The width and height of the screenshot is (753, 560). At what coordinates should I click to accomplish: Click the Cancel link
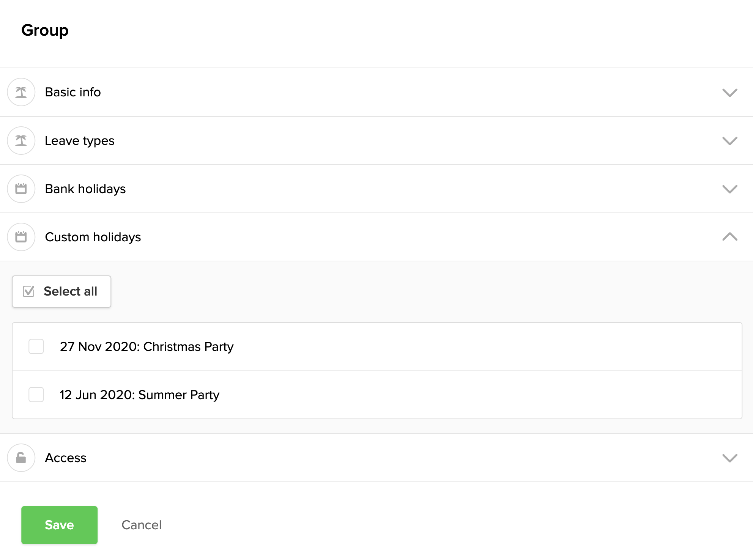142,525
